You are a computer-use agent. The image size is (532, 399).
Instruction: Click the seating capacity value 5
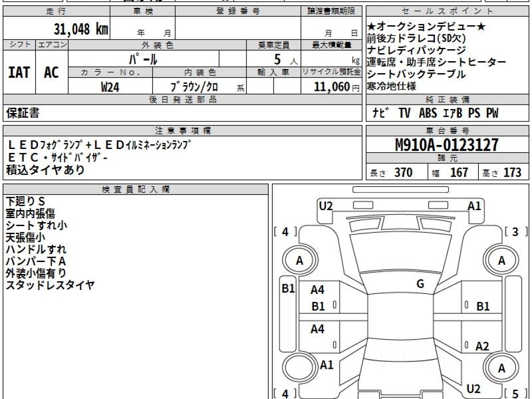pos(278,59)
